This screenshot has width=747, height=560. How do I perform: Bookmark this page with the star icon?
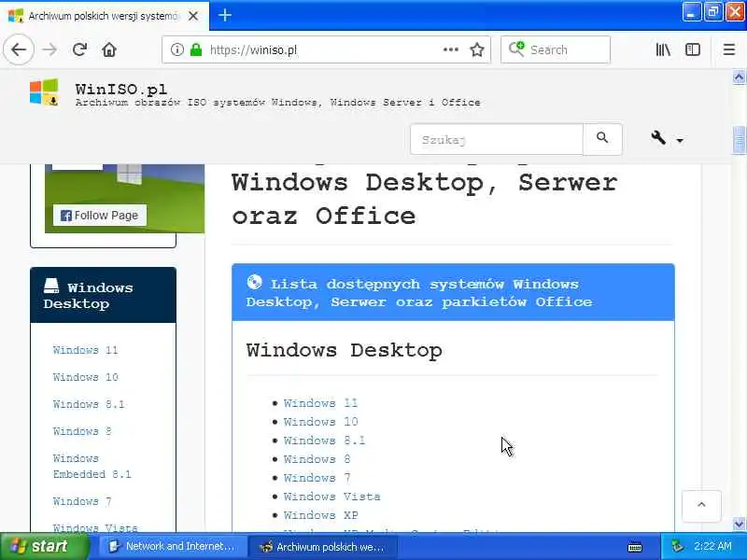tap(477, 49)
